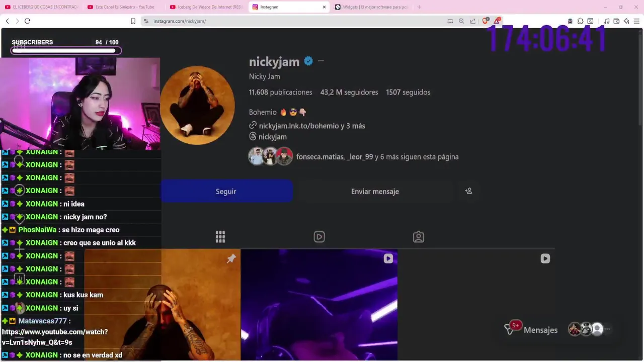Viewport: 644px width, 362px height.
Task: Open the Brave Shields lion icon
Action: [485, 21]
